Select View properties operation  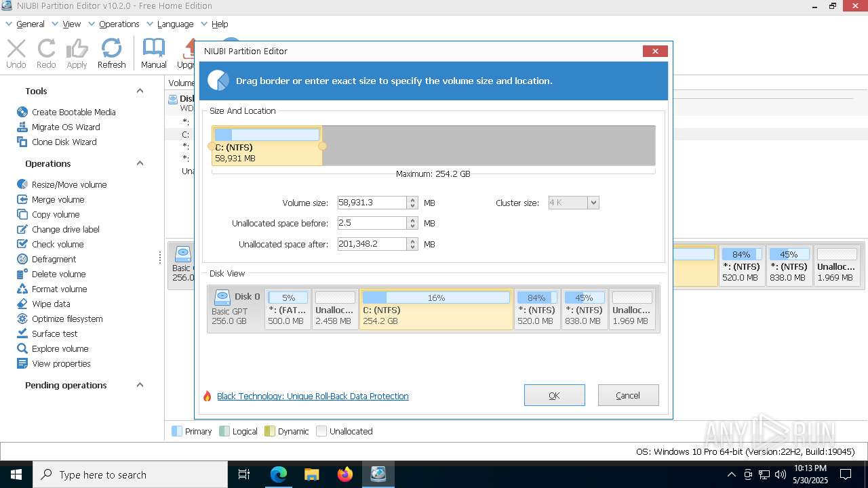[x=54, y=363]
